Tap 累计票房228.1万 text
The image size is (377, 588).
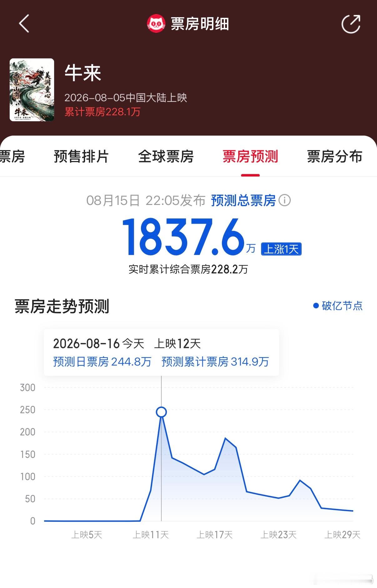103,112
